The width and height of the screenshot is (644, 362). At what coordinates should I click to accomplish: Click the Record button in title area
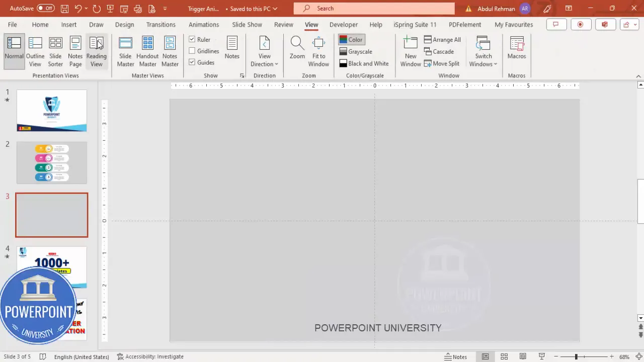(x=580, y=25)
